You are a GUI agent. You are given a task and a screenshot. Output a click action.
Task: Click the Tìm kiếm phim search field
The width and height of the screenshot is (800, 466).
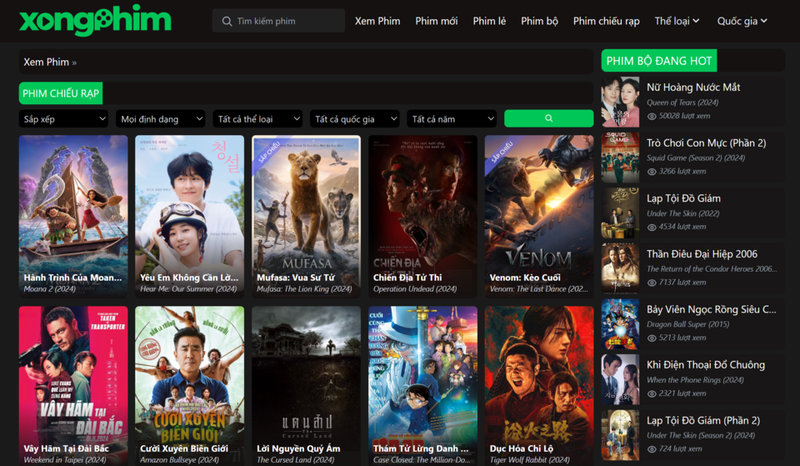pos(279,21)
